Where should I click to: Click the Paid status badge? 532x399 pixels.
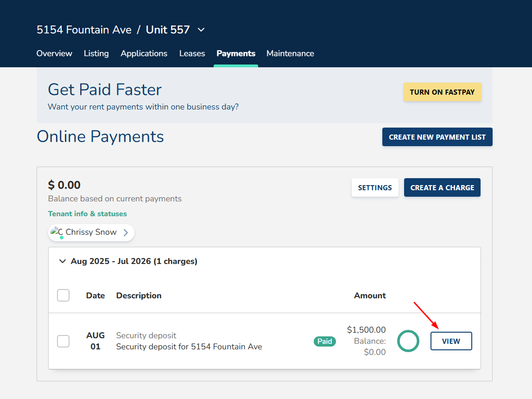click(x=325, y=341)
